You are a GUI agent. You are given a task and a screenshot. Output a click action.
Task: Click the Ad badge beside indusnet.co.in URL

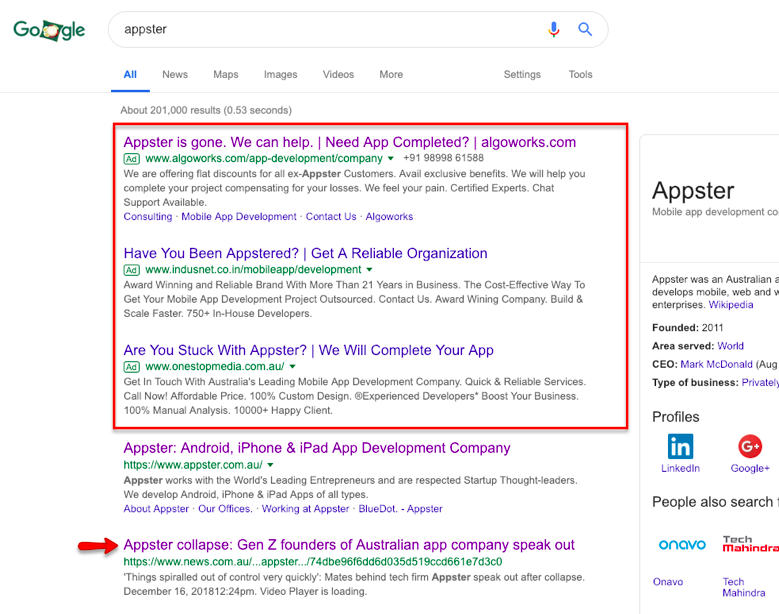[131, 270]
